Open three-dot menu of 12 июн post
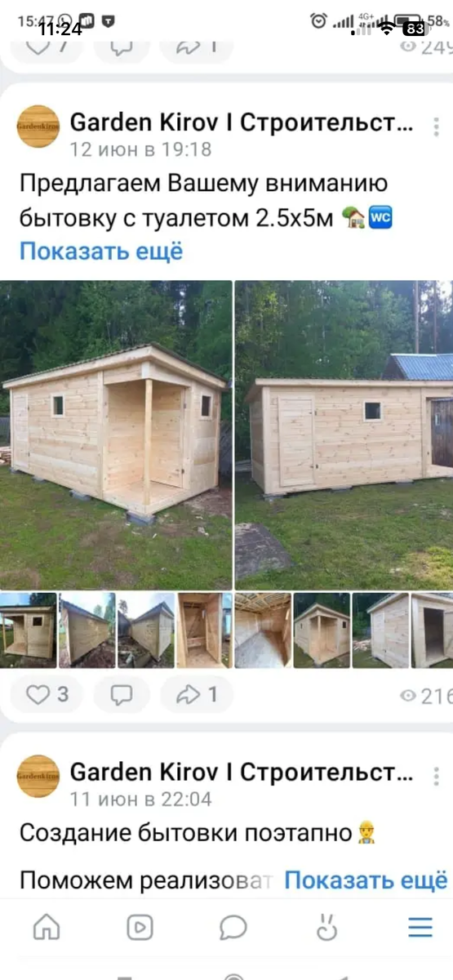 pyautogui.click(x=437, y=127)
